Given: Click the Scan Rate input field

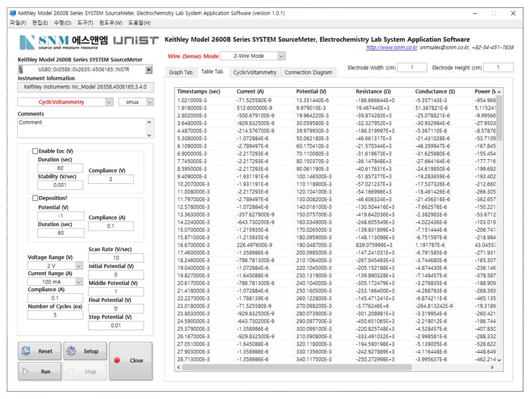Looking at the screenshot, I should [115, 258].
